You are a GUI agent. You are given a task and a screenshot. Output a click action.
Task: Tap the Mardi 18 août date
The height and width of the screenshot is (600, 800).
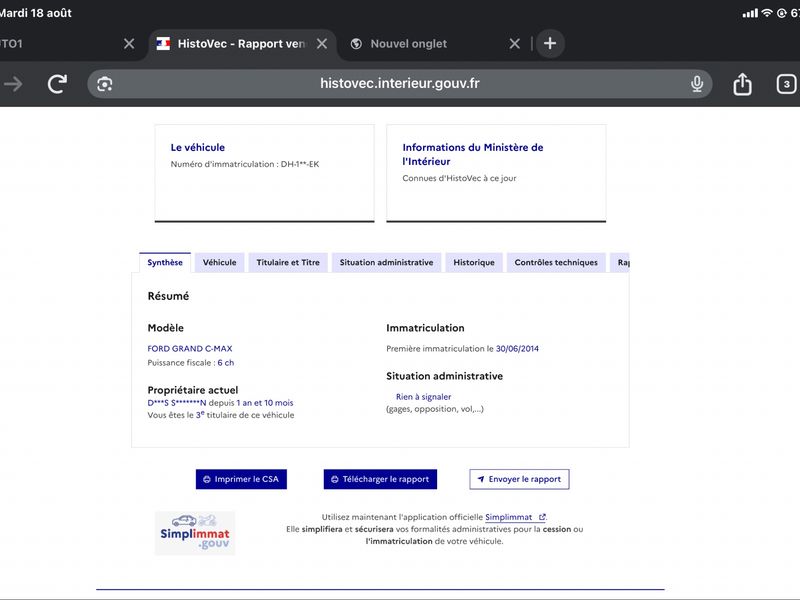click(36, 13)
